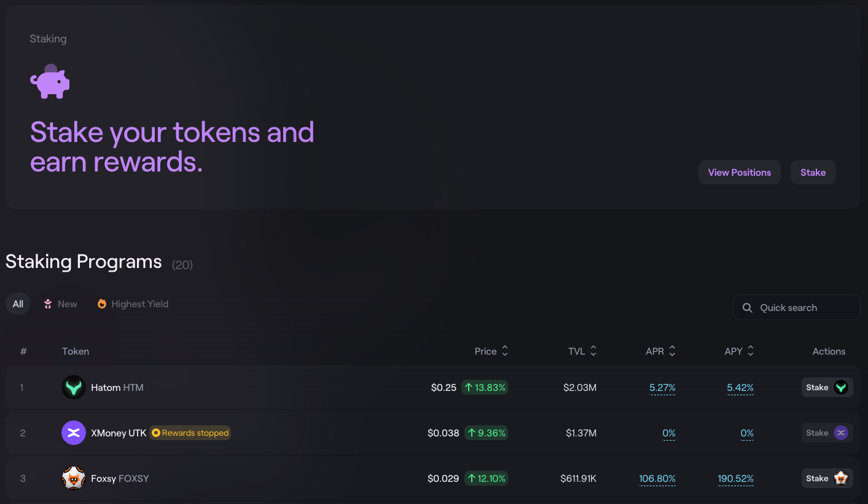Click the purple piggy bank staking icon
Image resolution: width=868 pixels, height=504 pixels.
pos(50,81)
